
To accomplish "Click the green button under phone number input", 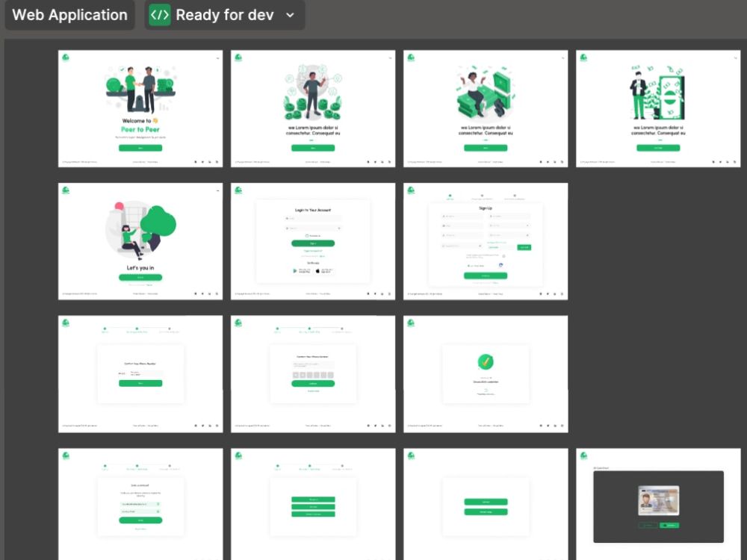I will pos(140,383).
